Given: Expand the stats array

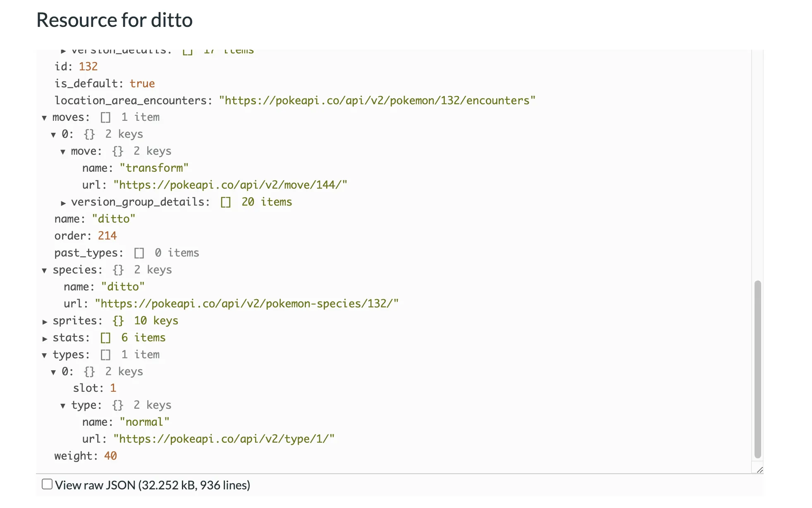Looking at the screenshot, I should coord(44,338).
